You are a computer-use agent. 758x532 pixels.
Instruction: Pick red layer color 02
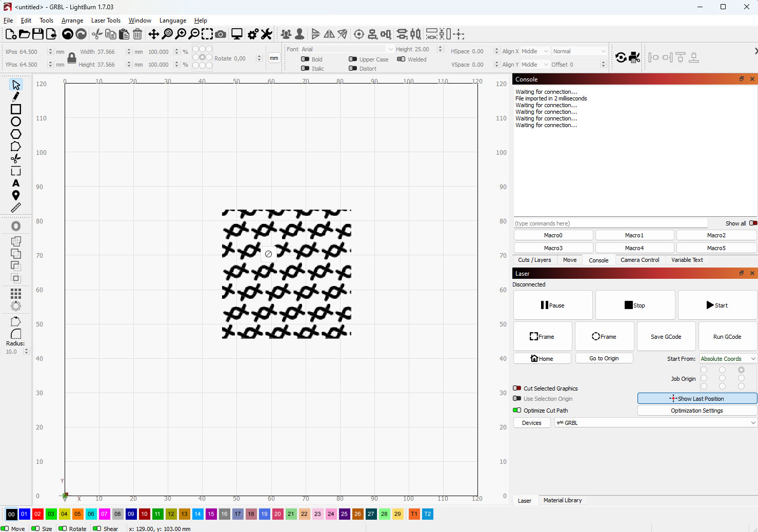click(x=37, y=514)
